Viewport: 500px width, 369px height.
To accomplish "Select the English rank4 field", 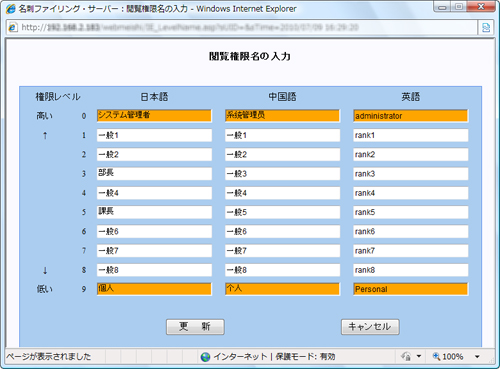I will pyautogui.click(x=411, y=193).
